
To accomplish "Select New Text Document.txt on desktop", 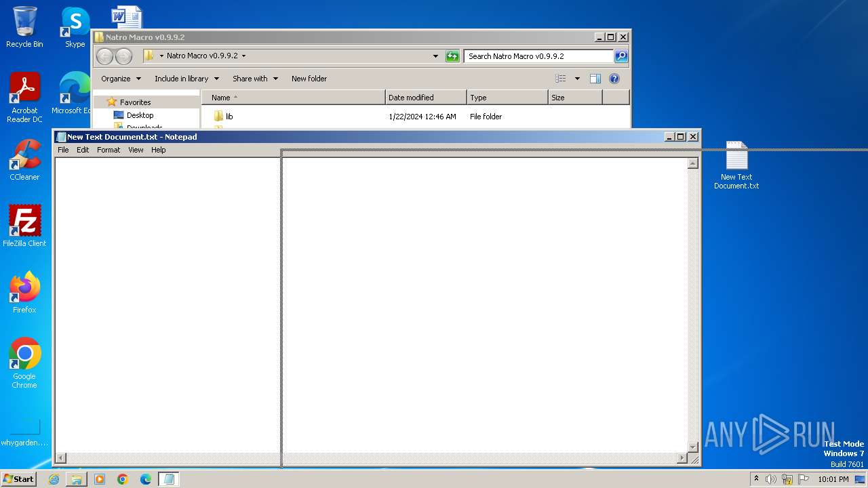I will pos(736,165).
